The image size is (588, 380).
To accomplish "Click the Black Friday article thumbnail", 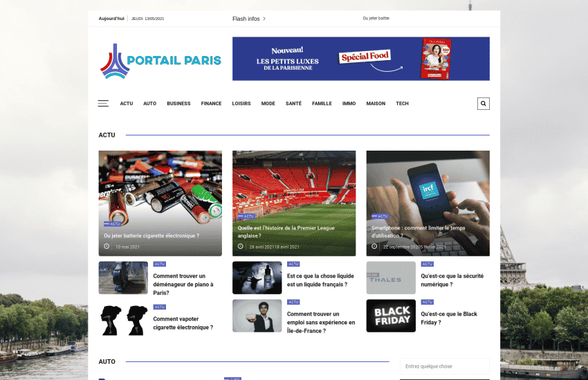I will pyautogui.click(x=391, y=316).
